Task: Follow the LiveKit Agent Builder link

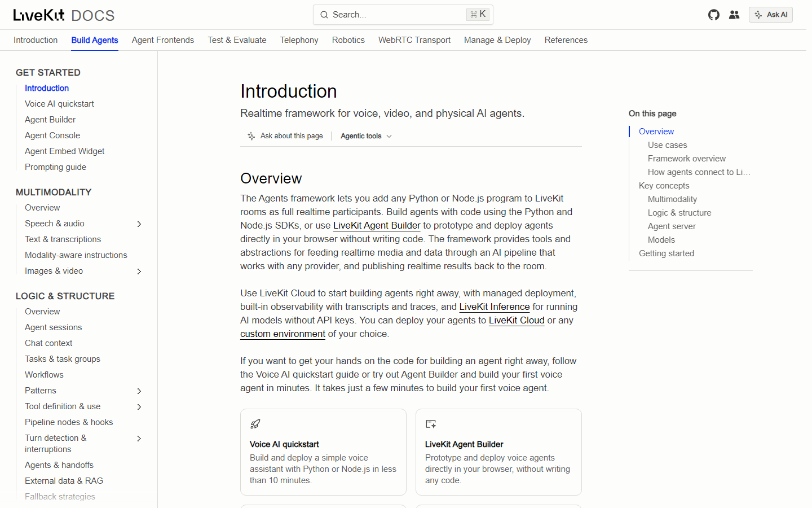Action: click(377, 225)
